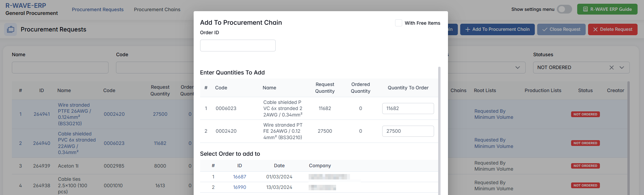Click the Name filter input field
Image resolution: width=644 pixels, height=195 pixels.
[60, 67]
